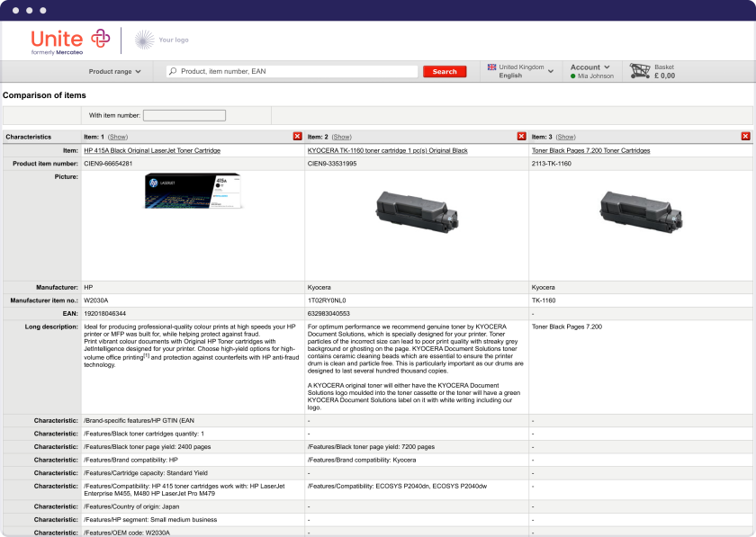Click manufacturer item no. TK-1160

(x=544, y=300)
